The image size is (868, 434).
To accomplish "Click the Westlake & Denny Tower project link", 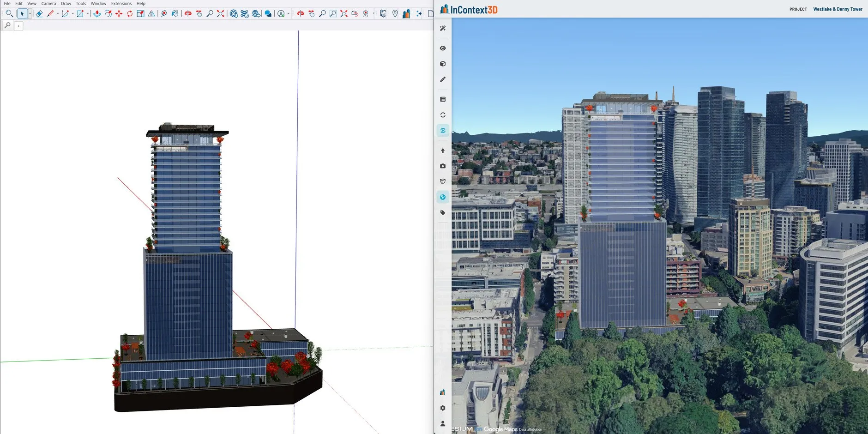I will [x=838, y=9].
